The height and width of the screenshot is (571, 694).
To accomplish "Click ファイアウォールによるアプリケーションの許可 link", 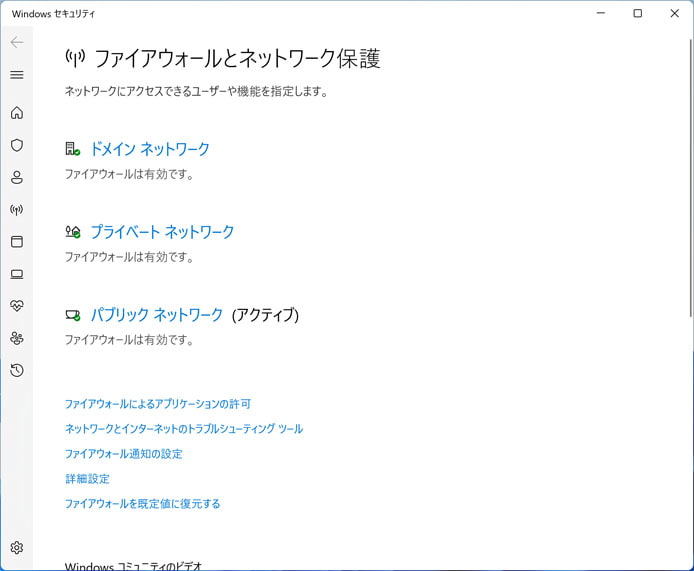I will (x=158, y=404).
